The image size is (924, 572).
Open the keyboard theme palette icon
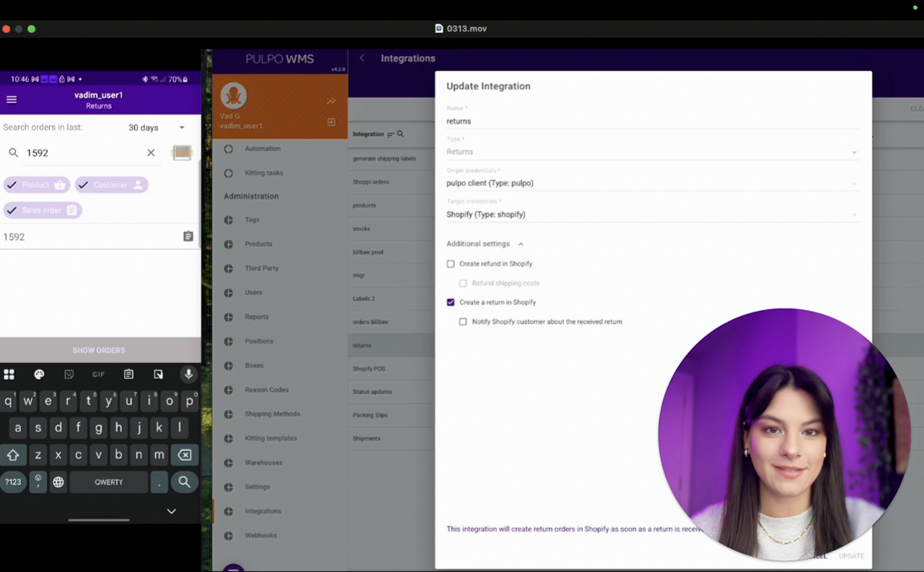39,374
